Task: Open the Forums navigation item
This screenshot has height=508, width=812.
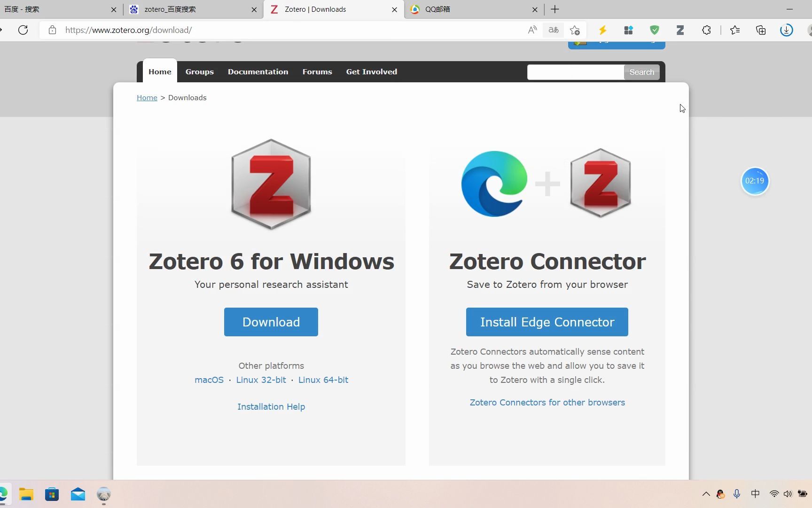Action: click(317, 71)
